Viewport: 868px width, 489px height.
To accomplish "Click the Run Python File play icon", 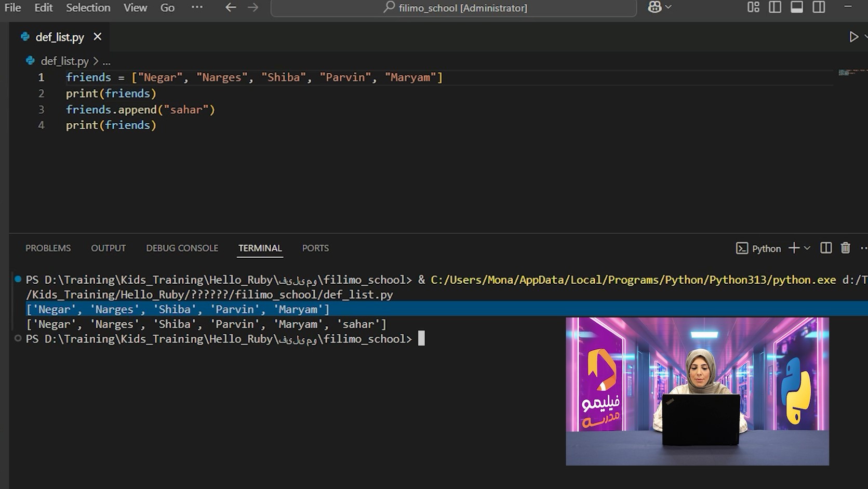I will coord(853,37).
